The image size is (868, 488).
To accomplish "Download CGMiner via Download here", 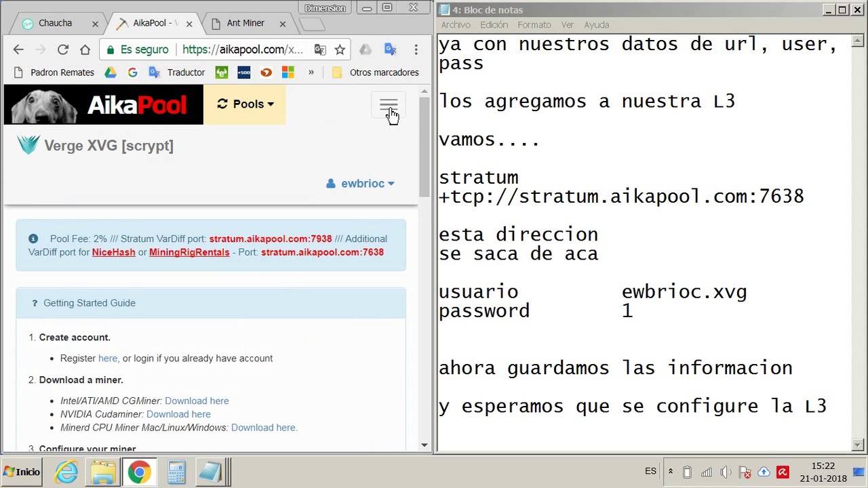I will pos(197,401).
